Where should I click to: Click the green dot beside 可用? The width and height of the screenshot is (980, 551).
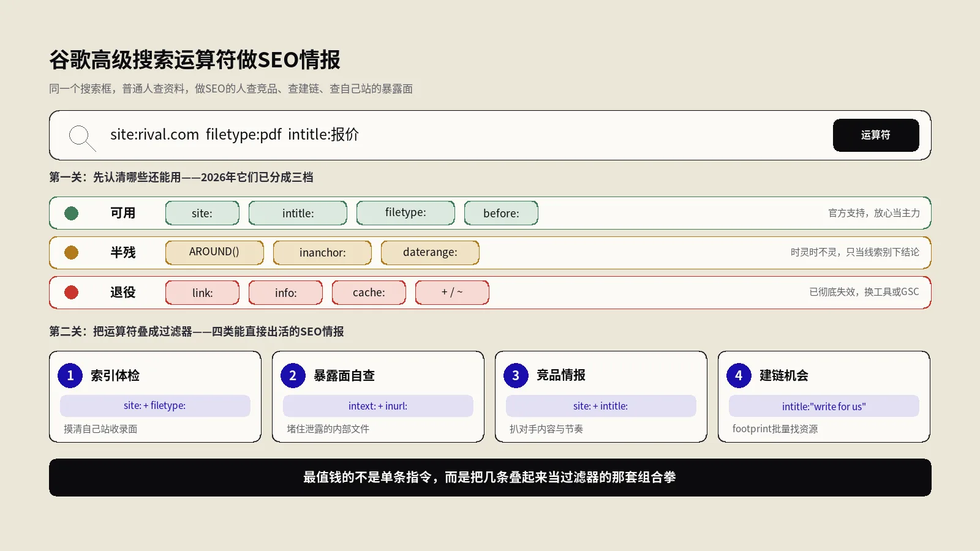72,213
